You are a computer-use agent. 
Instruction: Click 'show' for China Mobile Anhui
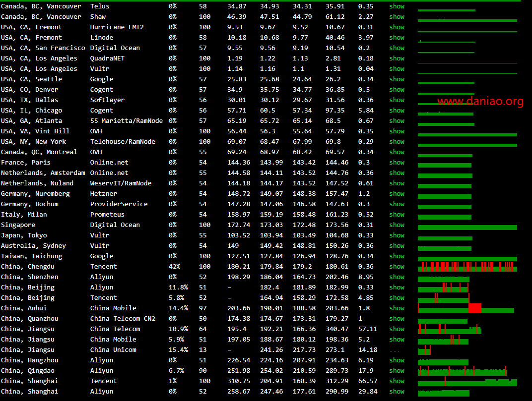[397, 308]
